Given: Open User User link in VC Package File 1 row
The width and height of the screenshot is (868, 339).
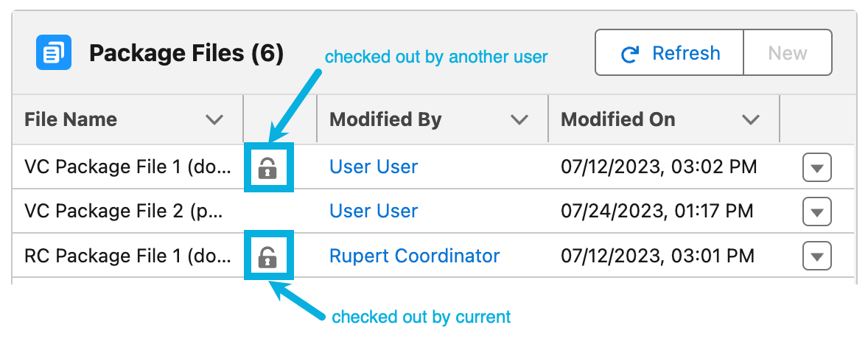Looking at the screenshot, I should pos(374,167).
